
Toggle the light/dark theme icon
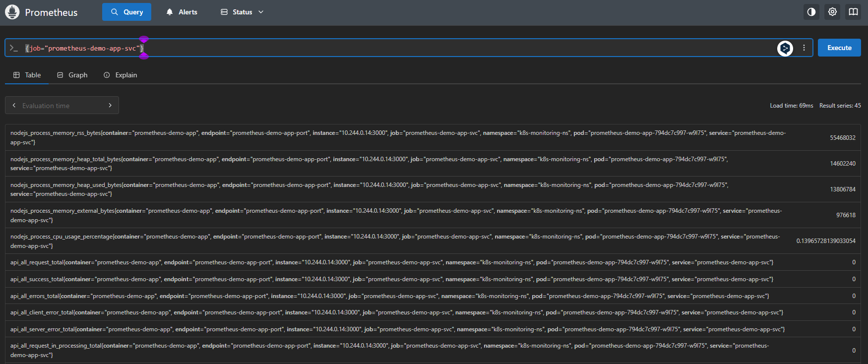811,12
